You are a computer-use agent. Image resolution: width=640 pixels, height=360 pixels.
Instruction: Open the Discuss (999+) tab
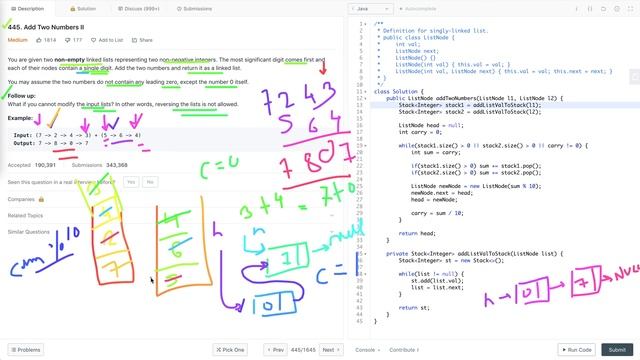click(138, 9)
